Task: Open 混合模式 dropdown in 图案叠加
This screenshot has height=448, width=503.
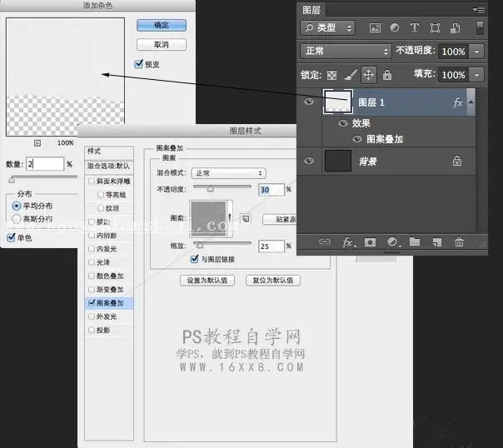Action: click(x=228, y=173)
